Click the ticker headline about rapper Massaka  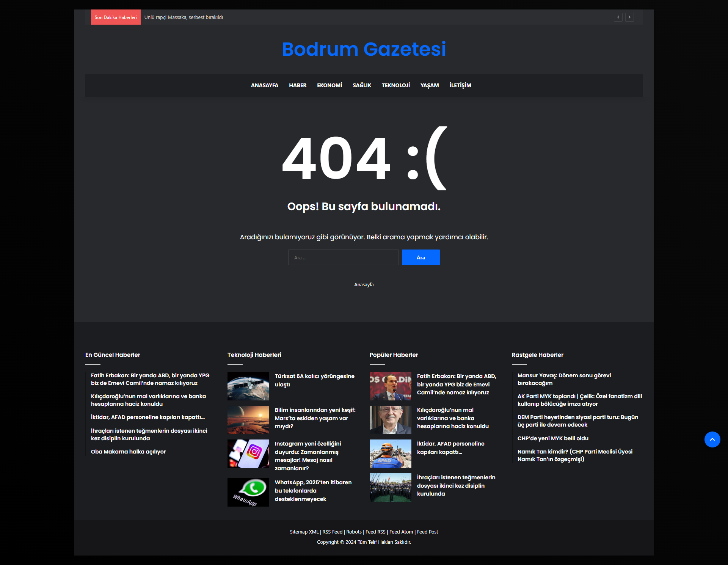[x=184, y=17]
